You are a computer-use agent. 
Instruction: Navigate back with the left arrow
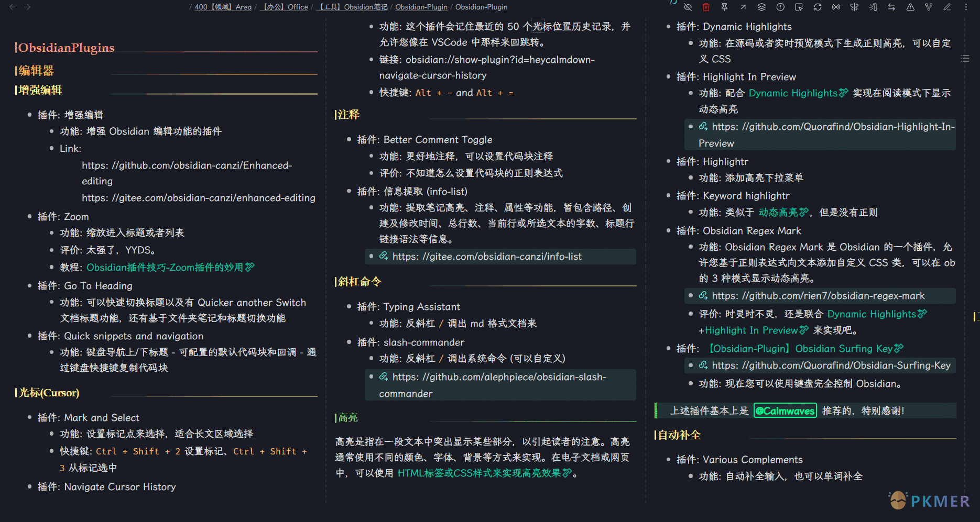pos(12,7)
